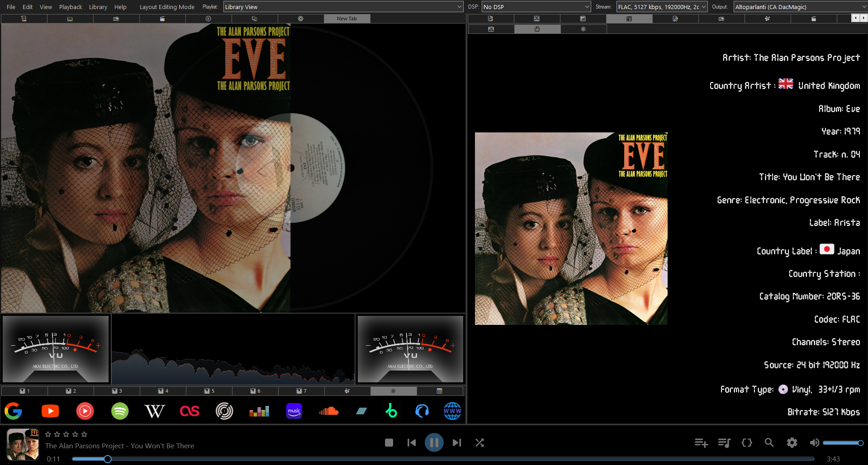The height and width of the screenshot is (465, 868).
Task: Open the File menu
Action: [11, 7]
